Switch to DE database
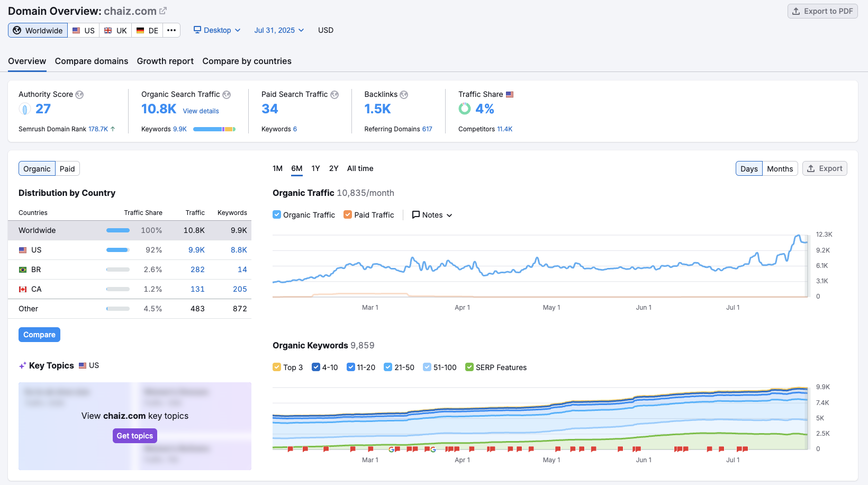 point(147,30)
